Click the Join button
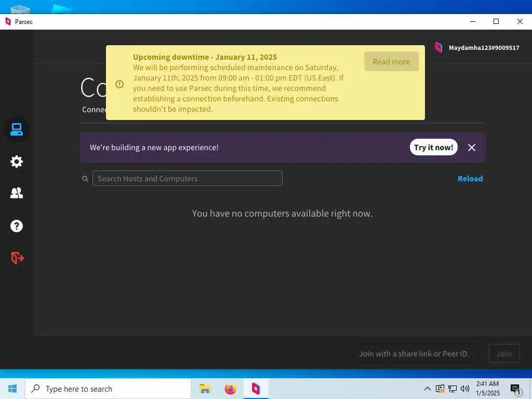Image resolution: width=532 pixels, height=399 pixels. pos(504,353)
